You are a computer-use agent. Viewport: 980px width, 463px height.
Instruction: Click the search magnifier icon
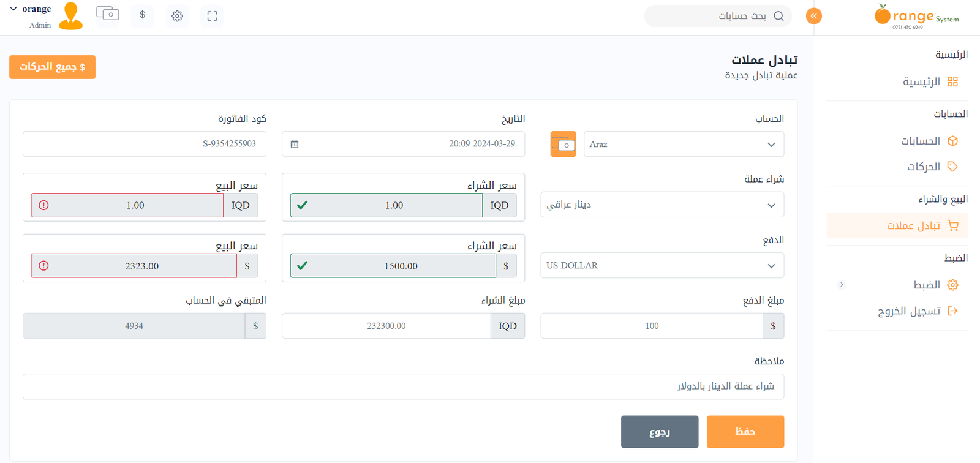coord(778,16)
